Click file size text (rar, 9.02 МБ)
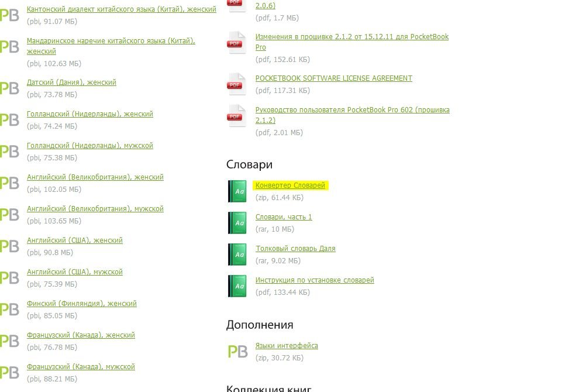The width and height of the screenshot is (562, 392). point(278,261)
